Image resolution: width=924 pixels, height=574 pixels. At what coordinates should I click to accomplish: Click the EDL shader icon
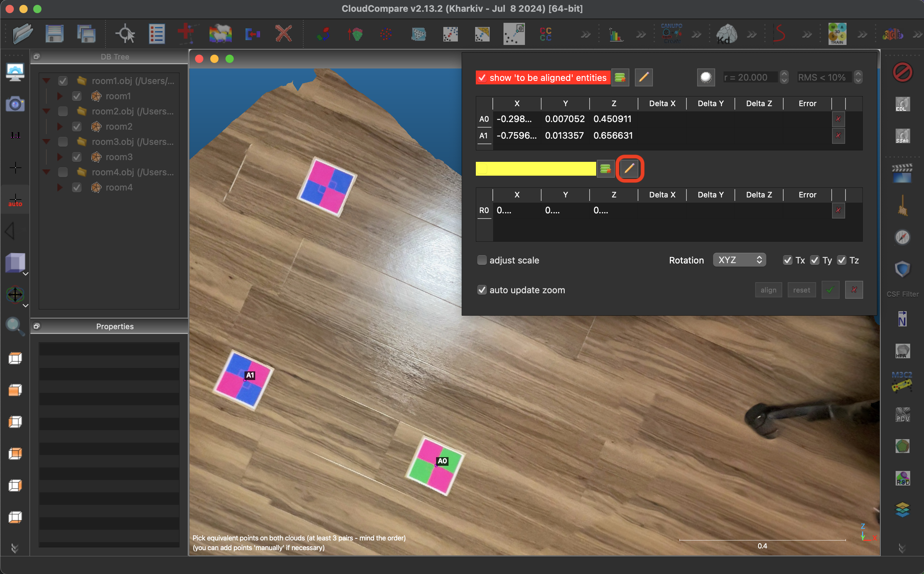[x=902, y=104]
